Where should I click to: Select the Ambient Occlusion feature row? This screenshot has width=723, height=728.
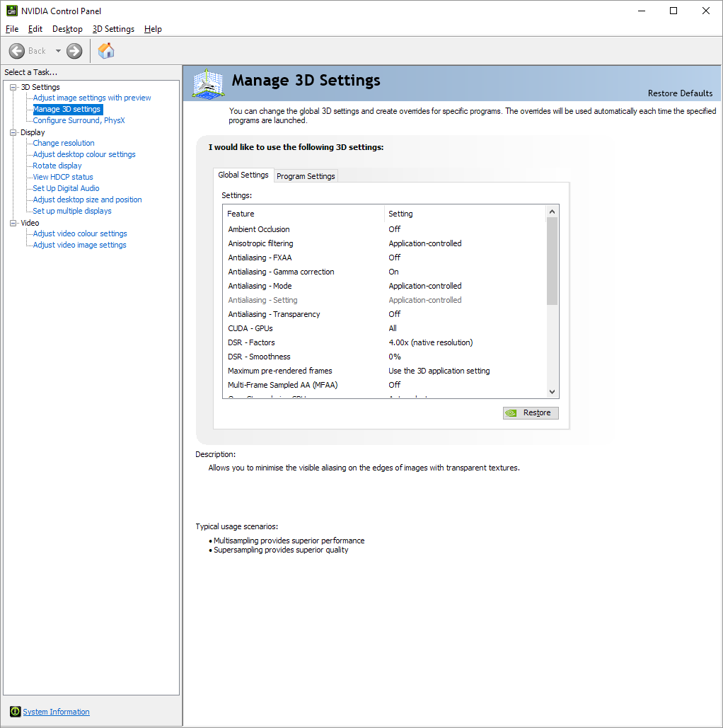(x=384, y=229)
